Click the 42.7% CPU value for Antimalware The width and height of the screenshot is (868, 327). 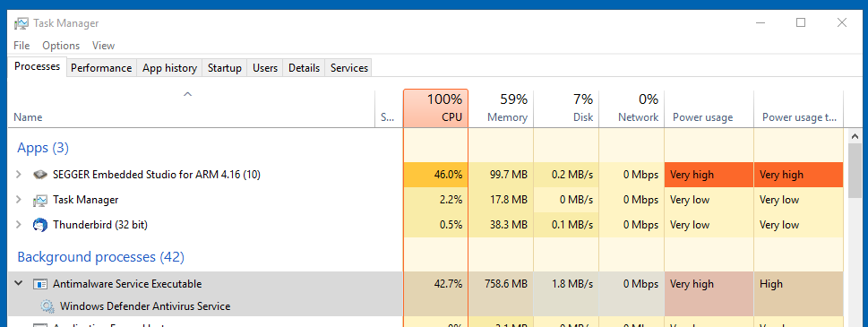pos(449,284)
